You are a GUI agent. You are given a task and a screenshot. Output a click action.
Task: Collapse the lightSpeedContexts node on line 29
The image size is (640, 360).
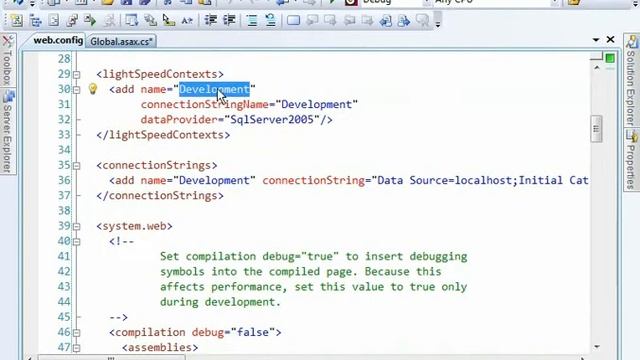76,75
